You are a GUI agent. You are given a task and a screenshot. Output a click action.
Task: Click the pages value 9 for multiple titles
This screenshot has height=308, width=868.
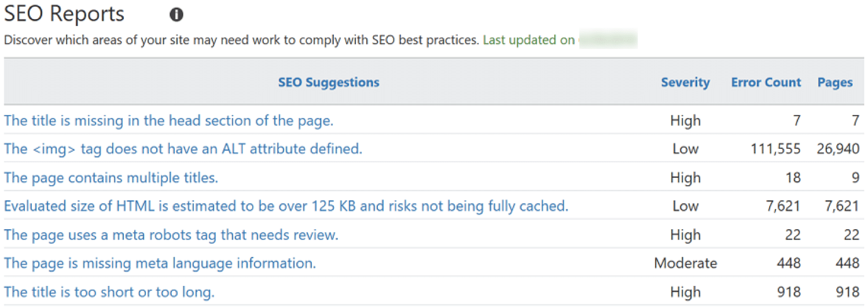(x=855, y=178)
